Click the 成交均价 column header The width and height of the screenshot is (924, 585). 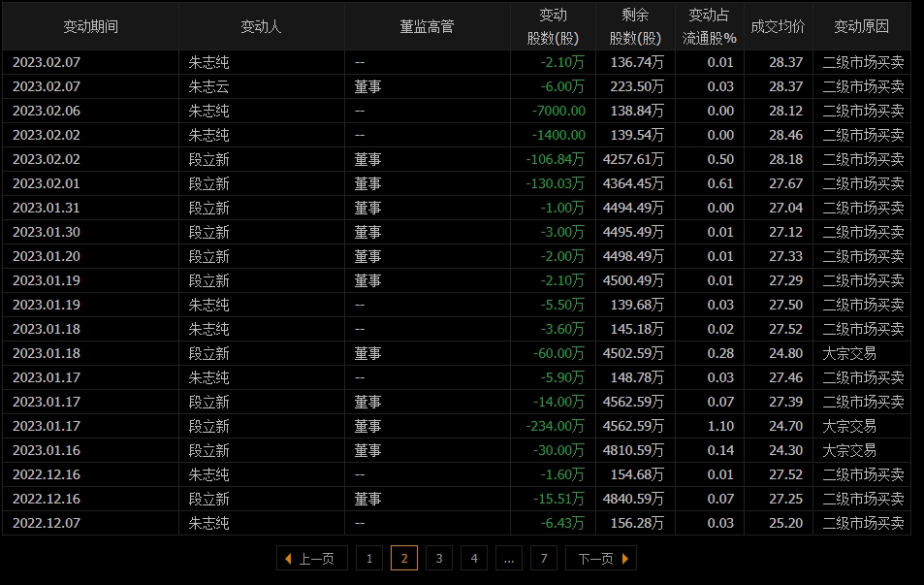pos(778,26)
